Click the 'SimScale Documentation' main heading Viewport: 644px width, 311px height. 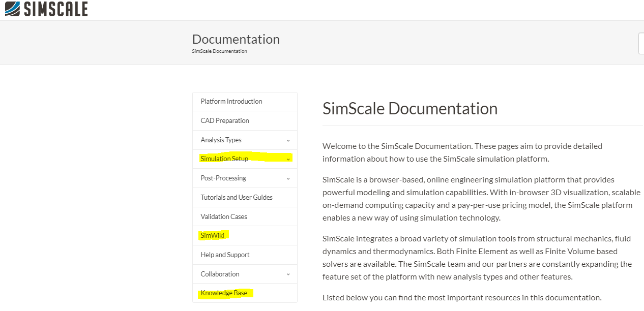(410, 109)
